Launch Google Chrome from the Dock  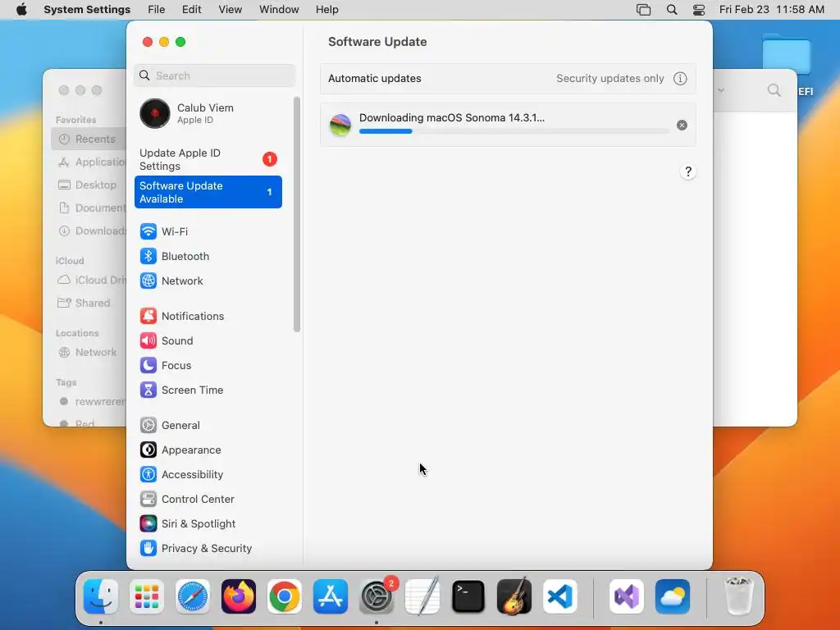pyautogui.click(x=285, y=596)
